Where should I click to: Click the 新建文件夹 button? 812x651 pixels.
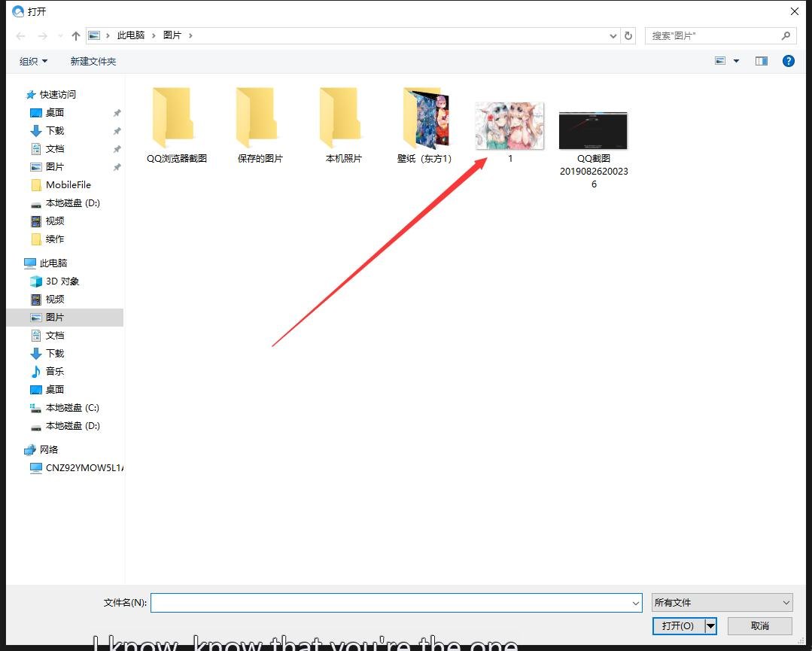(93, 61)
